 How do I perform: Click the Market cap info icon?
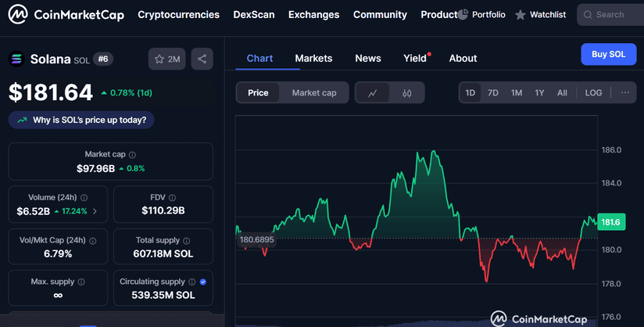132,155
